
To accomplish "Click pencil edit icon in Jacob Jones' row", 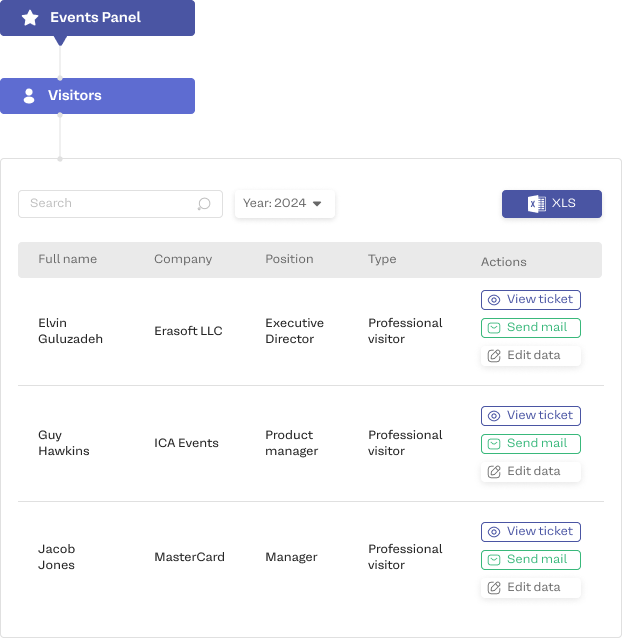I will (x=494, y=588).
